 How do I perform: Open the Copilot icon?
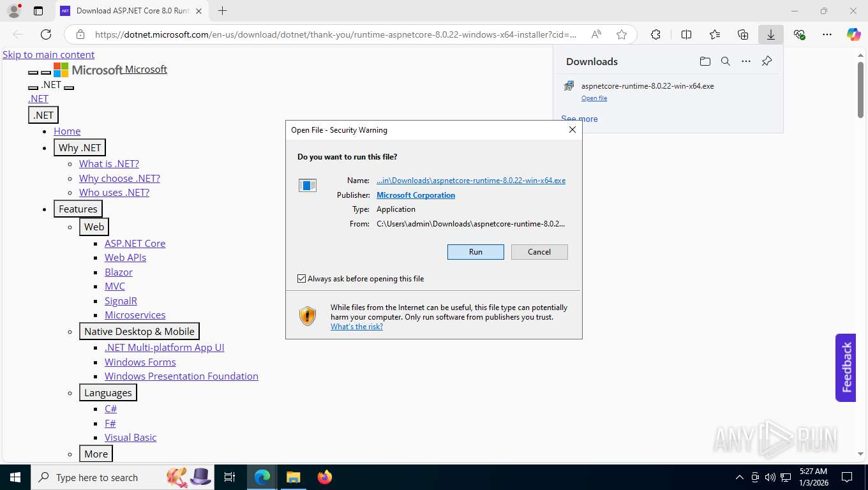(x=853, y=34)
